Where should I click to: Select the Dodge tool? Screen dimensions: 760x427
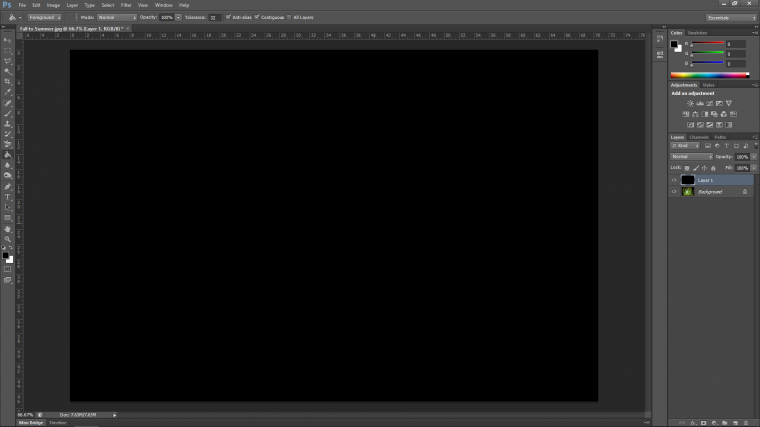(7, 175)
